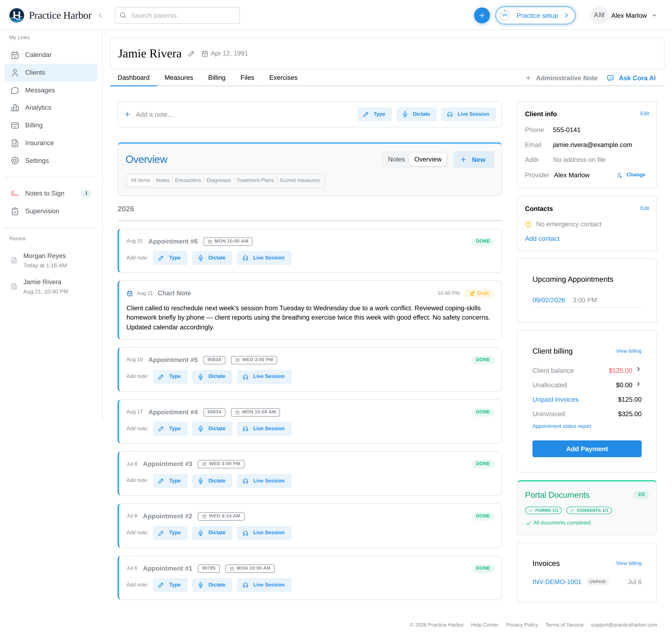Filter overview by Notes chip
Screen dimensions: 672x641
(162, 180)
